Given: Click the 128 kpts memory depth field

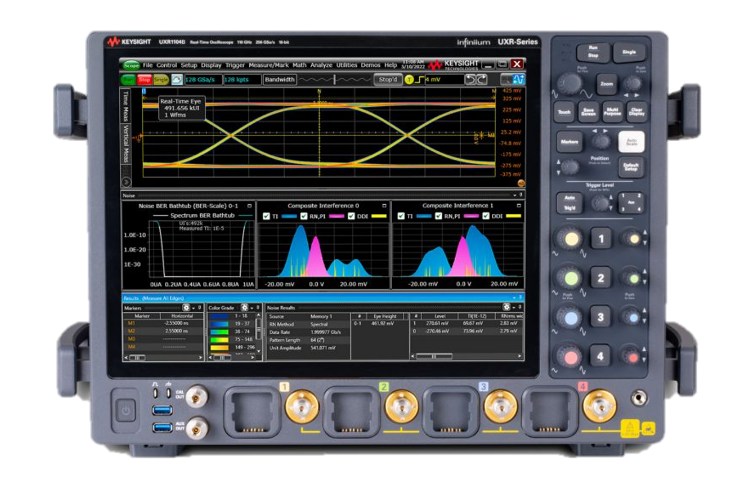Looking at the screenshot, I should 242,79.
